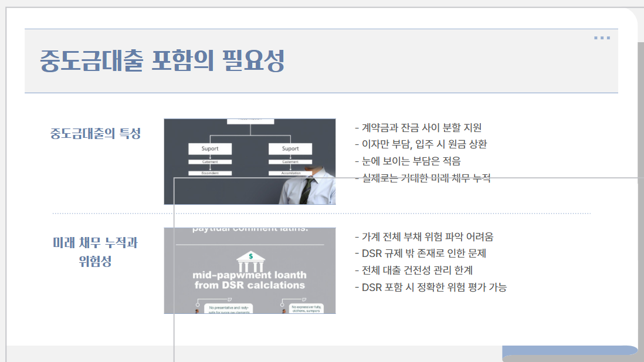Viewport: 644px width, 362px height.
Task: Select the heading 미래 채무 누적과 위험성
Action: tap(95, 252)
